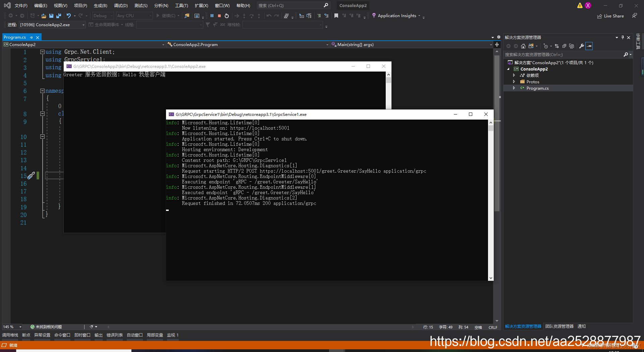Open the signed-in account avatar
The width and height of the screenshot is (644, 352).
click(x=588, y=5)
